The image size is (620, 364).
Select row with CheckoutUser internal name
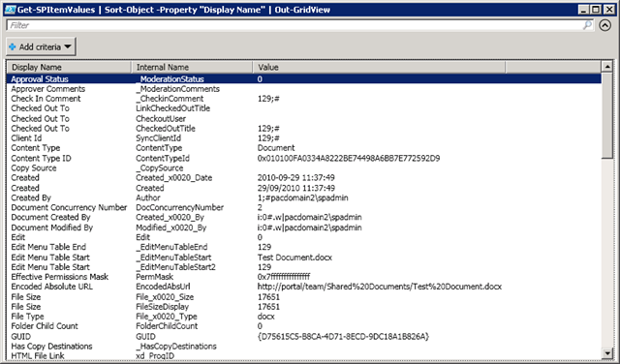(x=303, y=118)
